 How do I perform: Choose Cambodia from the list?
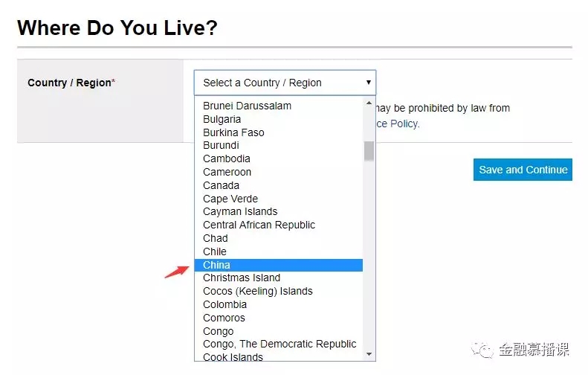227,158
